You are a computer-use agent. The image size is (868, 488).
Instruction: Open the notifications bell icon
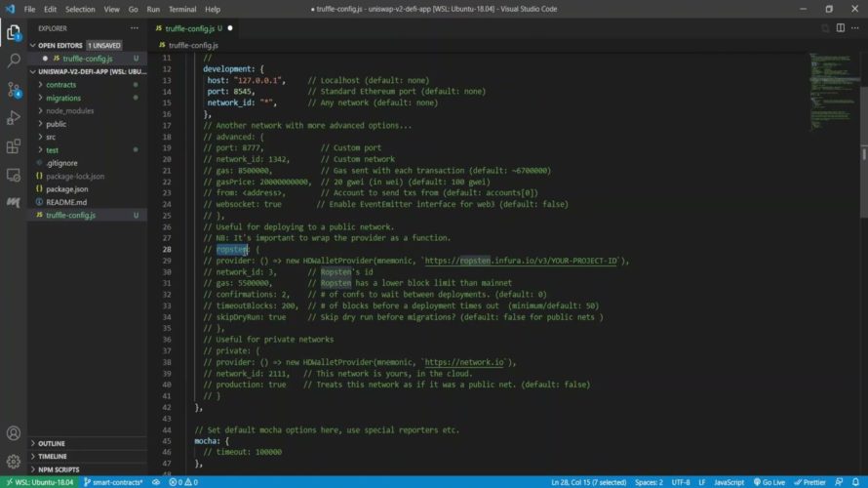tap(856, 482)
